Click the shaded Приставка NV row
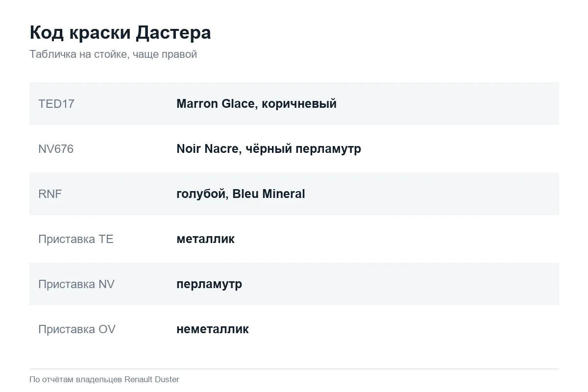The width and height of the screenshot is (588, 392). [294, 284]
